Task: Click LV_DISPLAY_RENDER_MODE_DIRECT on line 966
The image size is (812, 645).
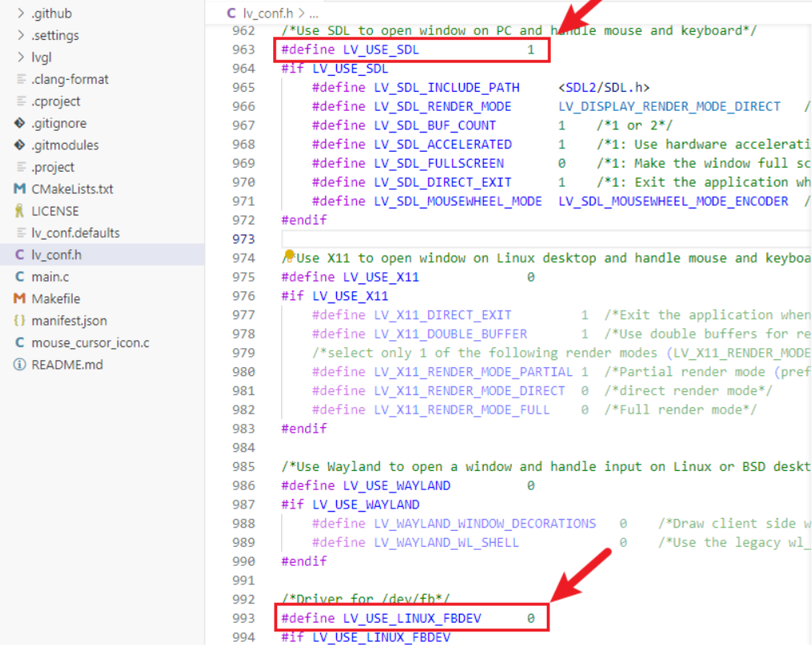Action: pyautogui.click(x=669, y=107)
